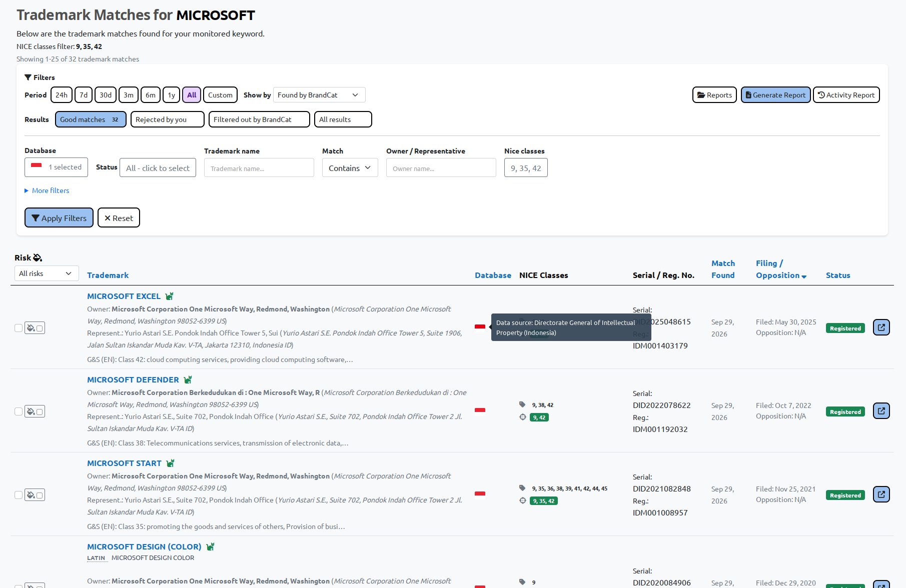Open the Database selector showing 1 selected
This screenshot has width=906, height=588.
(x=56, y=167)
